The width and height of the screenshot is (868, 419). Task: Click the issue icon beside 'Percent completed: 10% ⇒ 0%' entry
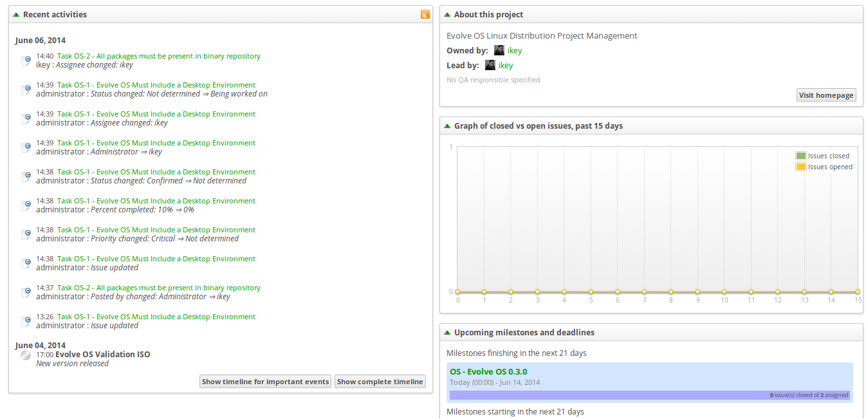pyautogui.click(x=26, y=205)
